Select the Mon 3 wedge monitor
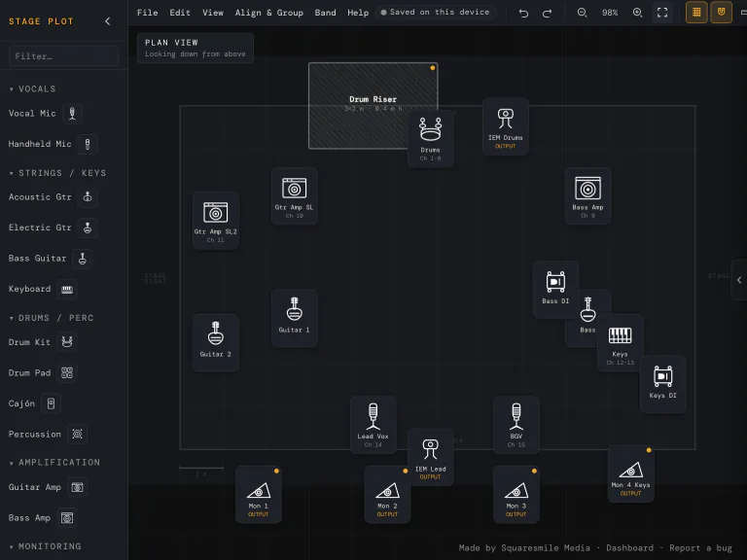This screenshot has height=560, width=747. point(516,494)
